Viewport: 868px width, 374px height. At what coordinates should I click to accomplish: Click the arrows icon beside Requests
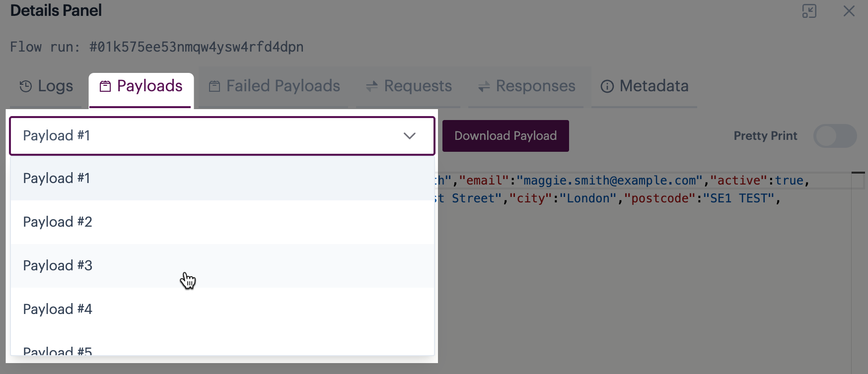click(x=372, y=86)
